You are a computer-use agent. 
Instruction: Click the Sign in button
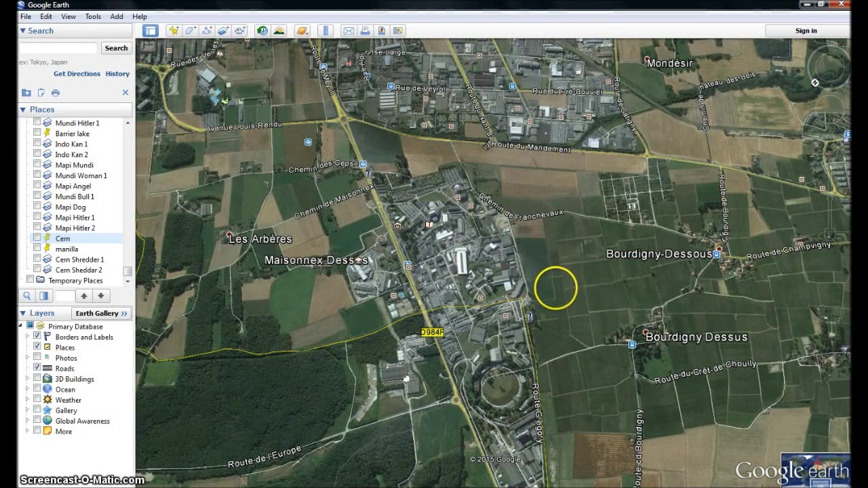point(806,30)
